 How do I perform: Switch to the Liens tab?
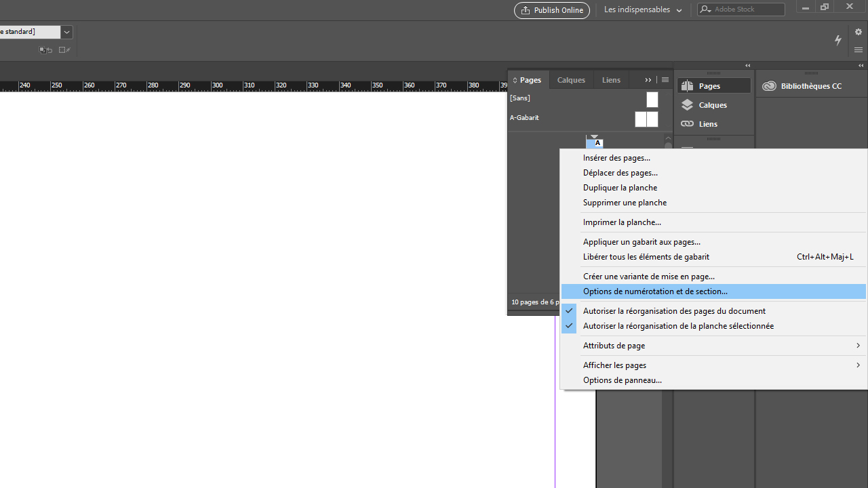(x=611, y=80)
